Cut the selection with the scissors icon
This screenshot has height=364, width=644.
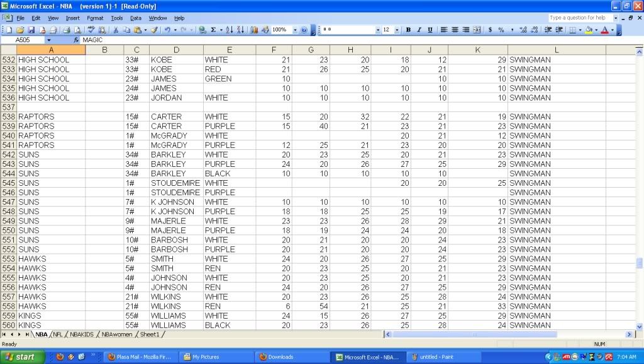tap(116, 30)
